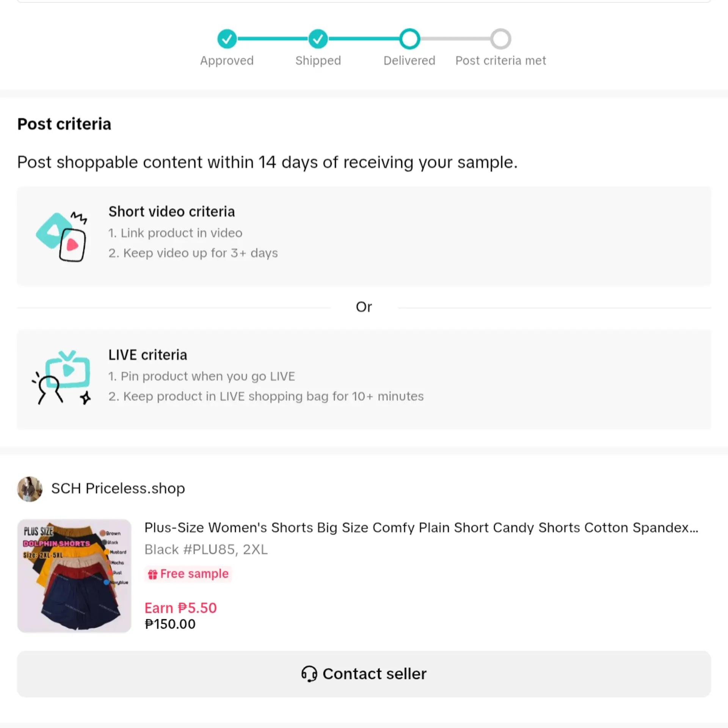This screenshot has height=728, width=728.
Task: Click the LIVE criteria TV illustration icon
Action: (x=62, y=378)
